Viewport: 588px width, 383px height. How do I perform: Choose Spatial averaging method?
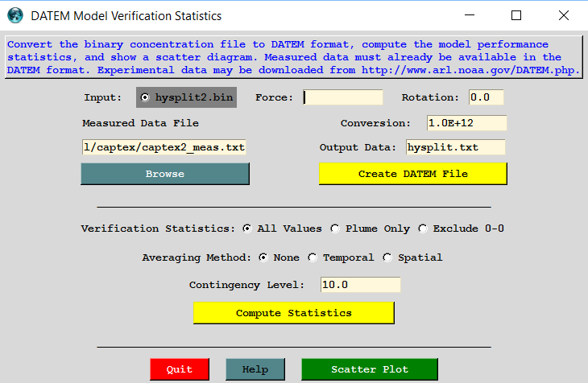click(x=387, y=257)
